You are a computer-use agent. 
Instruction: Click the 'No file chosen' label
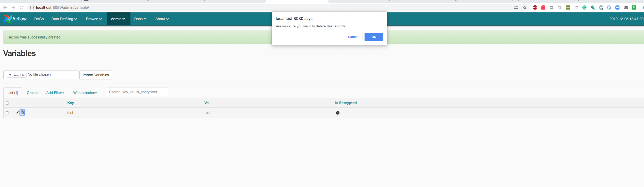pos(39,74)
